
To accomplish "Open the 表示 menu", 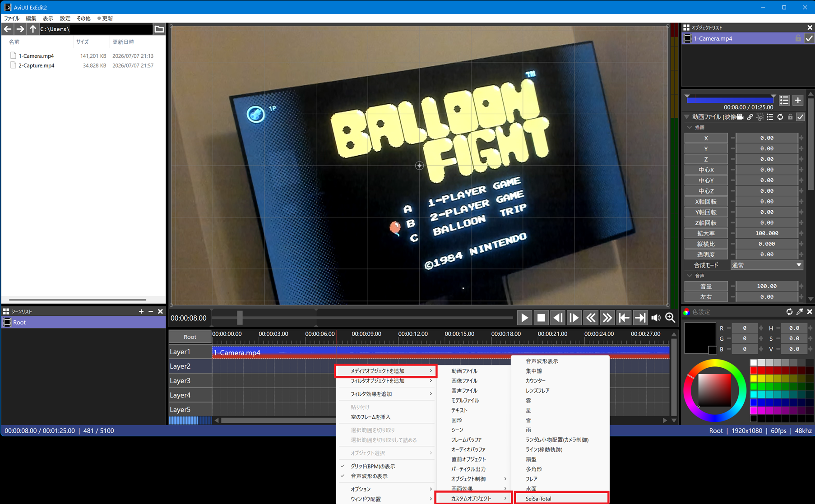I will 48,18.
